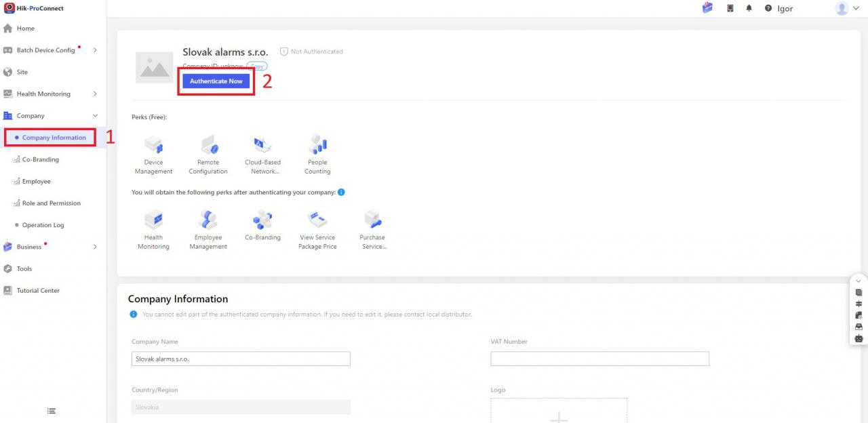This screenshot has width=868, height=423.
Task: Open Role and Permission in sidebar
Action: (52, 203)
